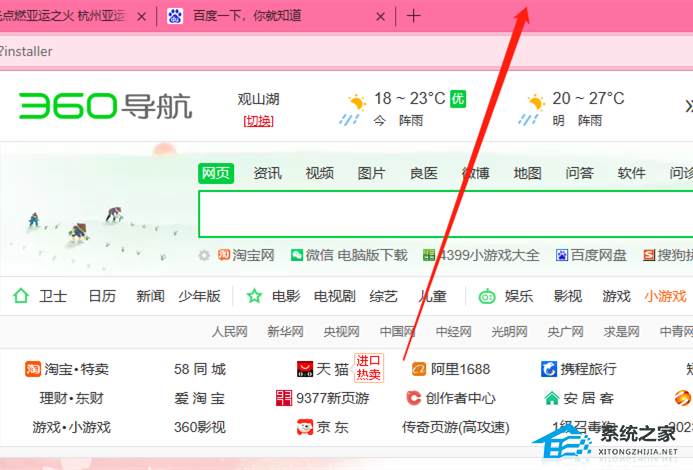Click the green gamepad 娱乐 icon
The height and width of the screenshot is (470, 693).
[487, 296]
